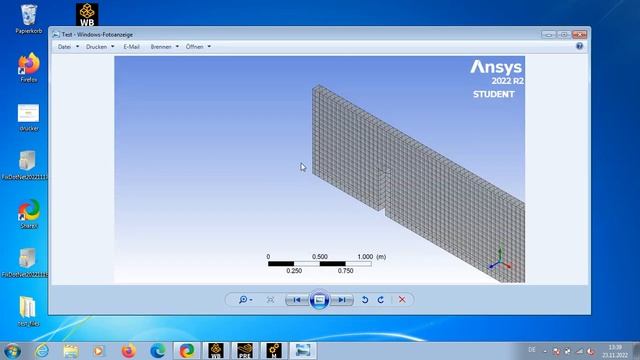This screenshot has height=360, width=640.
Task: Click the Show desktop strip
Action: (636, 351)
